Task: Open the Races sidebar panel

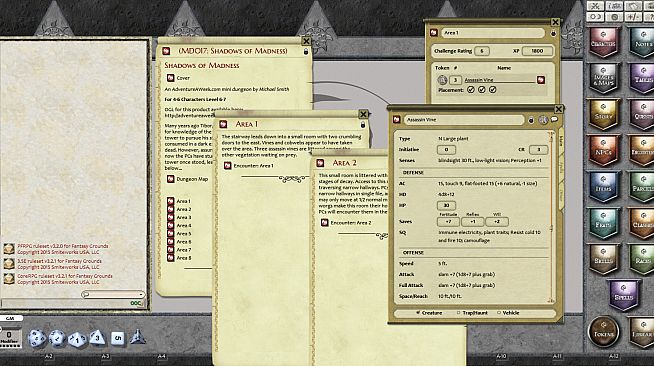Action: [642, 258]
